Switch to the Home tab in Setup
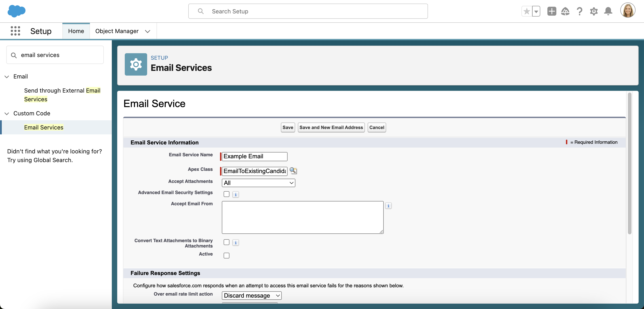This screenshot has width=644, height=309. click(76, 31)
